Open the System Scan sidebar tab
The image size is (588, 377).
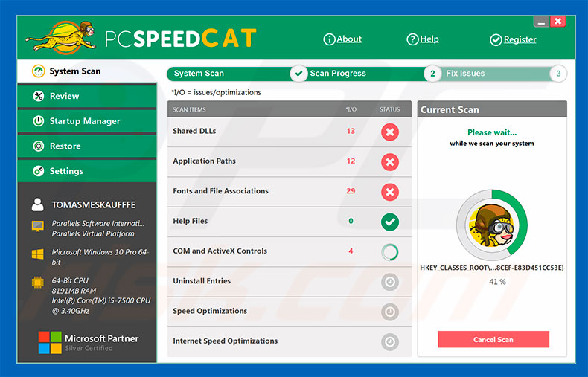tap(87, 71)
